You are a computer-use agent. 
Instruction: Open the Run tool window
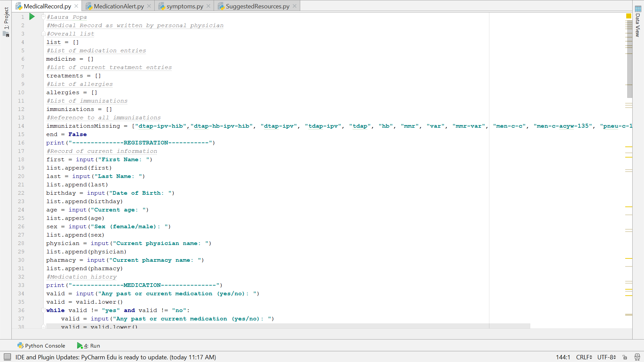click(x=89, y=346)
